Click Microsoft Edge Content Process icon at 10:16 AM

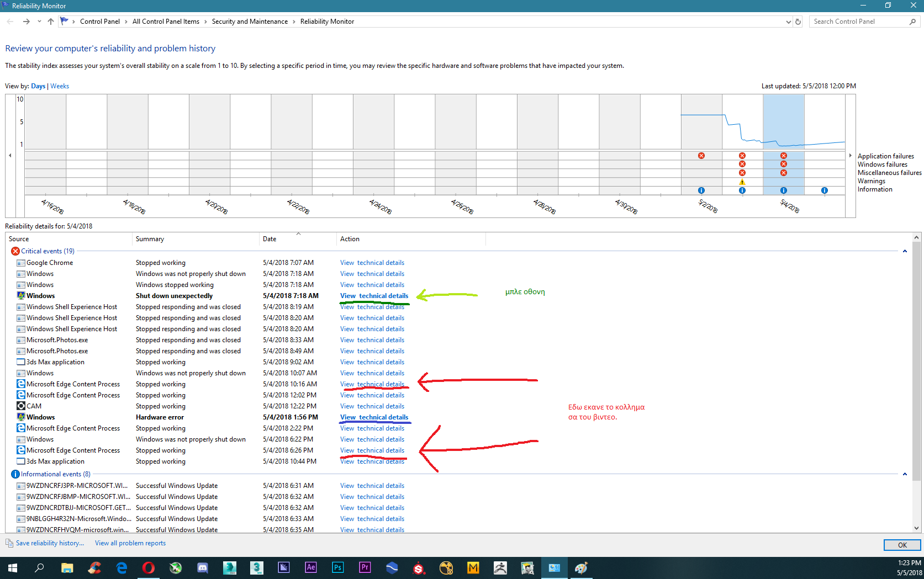pyautogui.click(x=21, y=384)
